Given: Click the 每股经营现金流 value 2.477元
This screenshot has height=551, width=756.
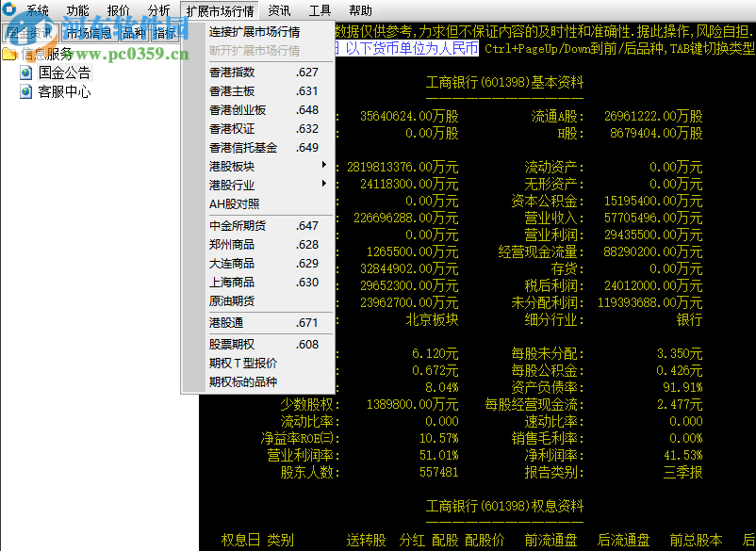Looking at the screenshot, I should [x=680, y=404].
